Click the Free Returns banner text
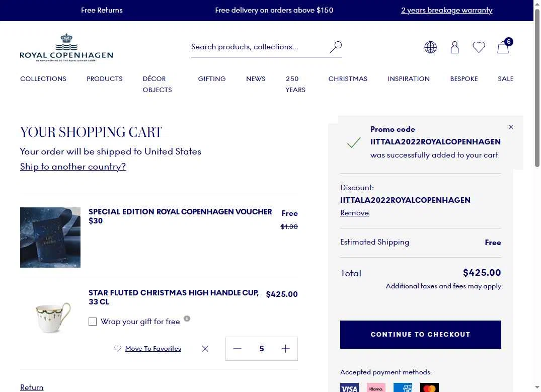Screen dimensions: 541x392 (102, 10)
